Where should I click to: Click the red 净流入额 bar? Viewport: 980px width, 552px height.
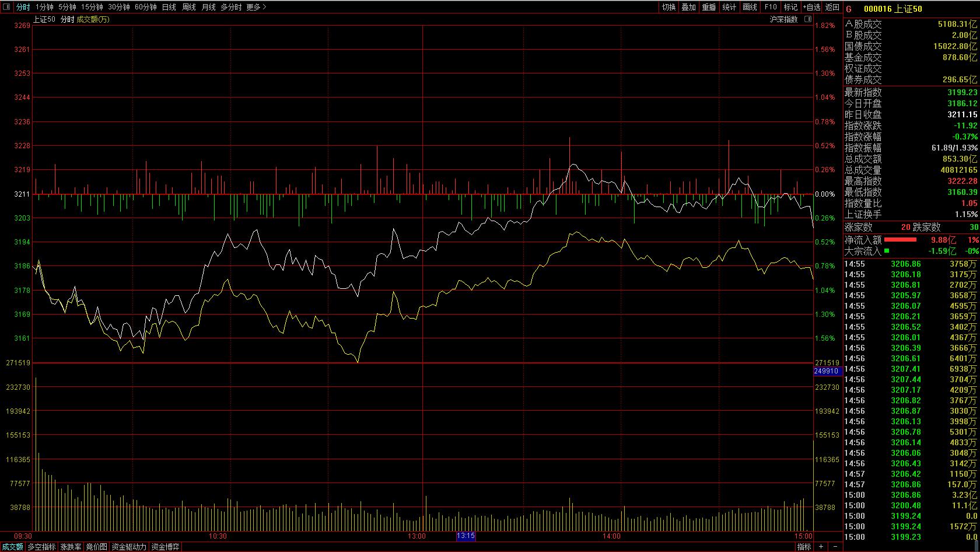point(900,239)
